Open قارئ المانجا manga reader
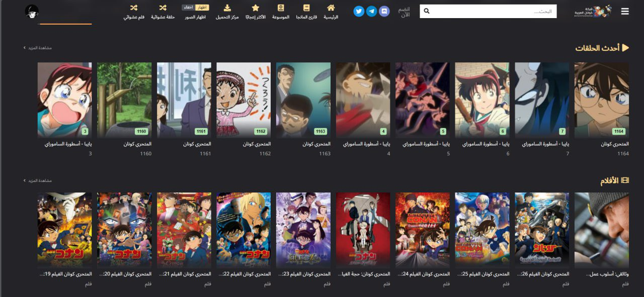Viewport: 644px width, 297px height. coord(306,12)
